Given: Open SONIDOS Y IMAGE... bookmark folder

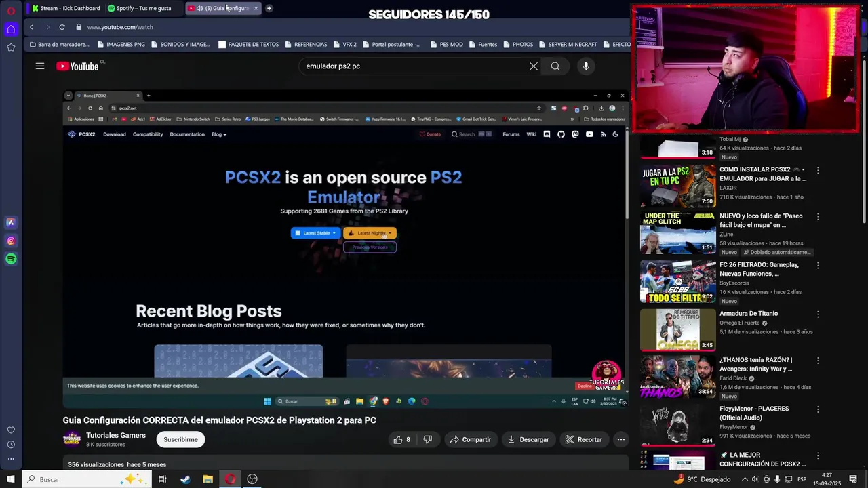Looking at the screenshot, I should 180,44.
